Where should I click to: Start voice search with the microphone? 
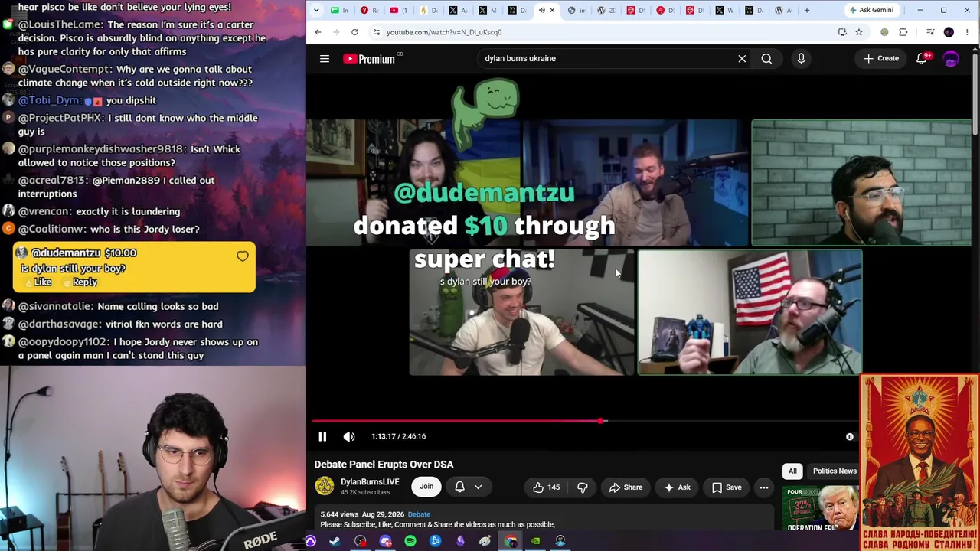(801, 58)
